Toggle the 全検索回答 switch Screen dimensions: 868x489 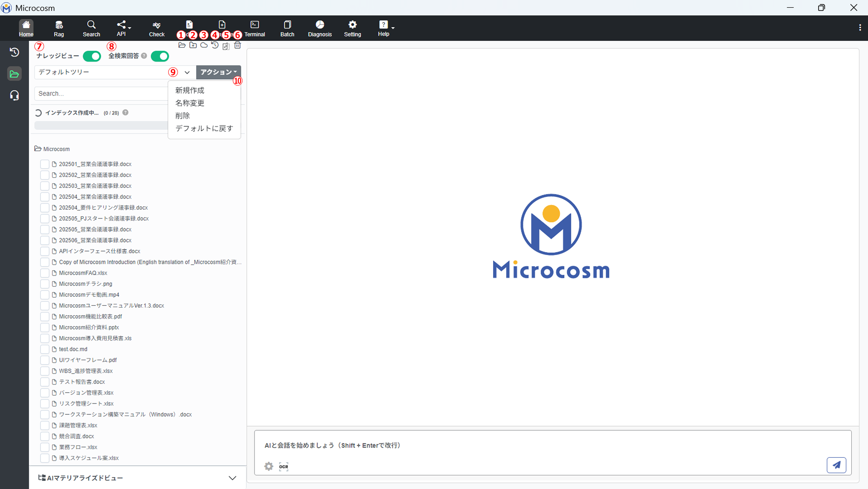(160, 56)
